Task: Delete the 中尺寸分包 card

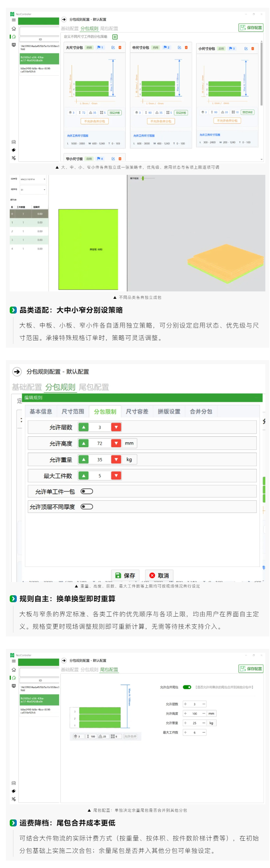Action: (186, 47)
